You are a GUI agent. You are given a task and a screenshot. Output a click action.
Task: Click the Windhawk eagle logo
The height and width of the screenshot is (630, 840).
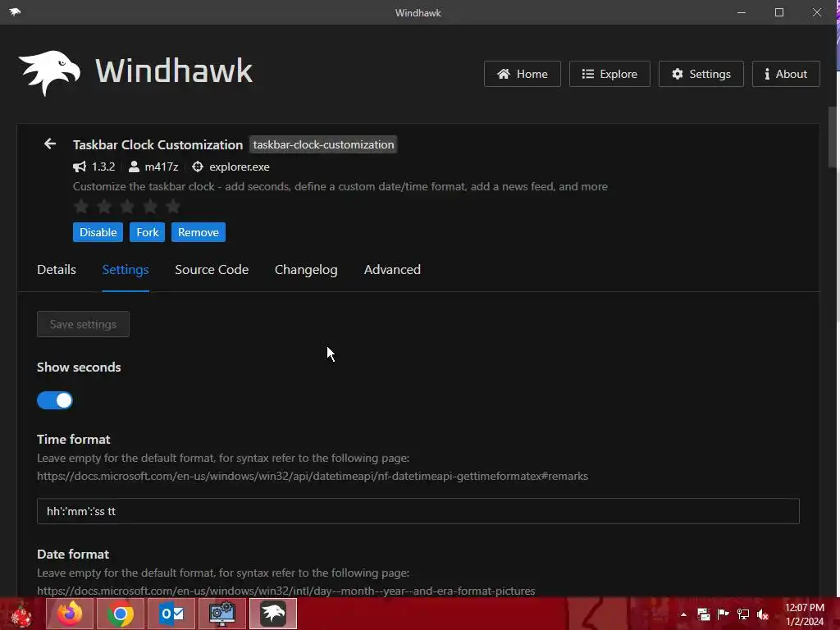coord(49,73)
